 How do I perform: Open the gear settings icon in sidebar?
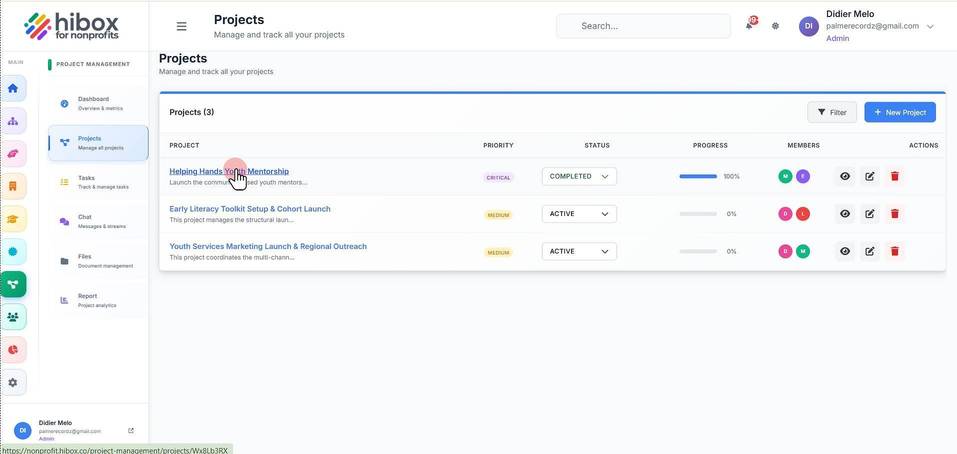click(13, 383)
